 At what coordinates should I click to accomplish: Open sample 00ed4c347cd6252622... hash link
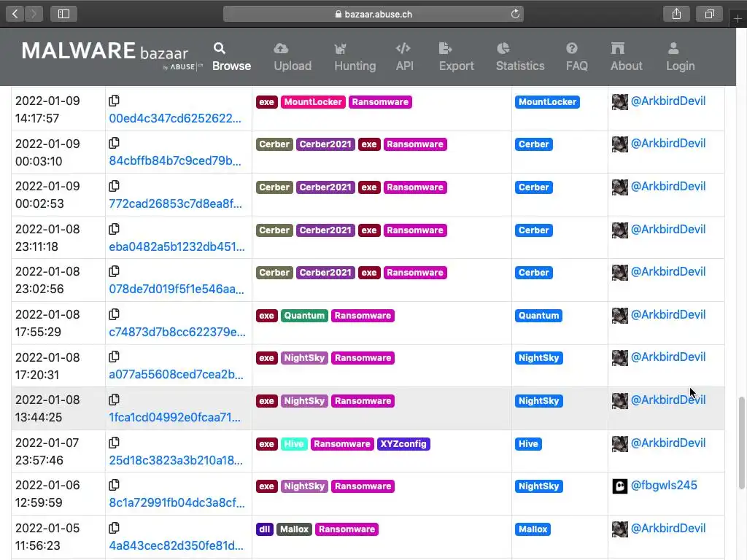pyautogui.click(x=175, y=118)
